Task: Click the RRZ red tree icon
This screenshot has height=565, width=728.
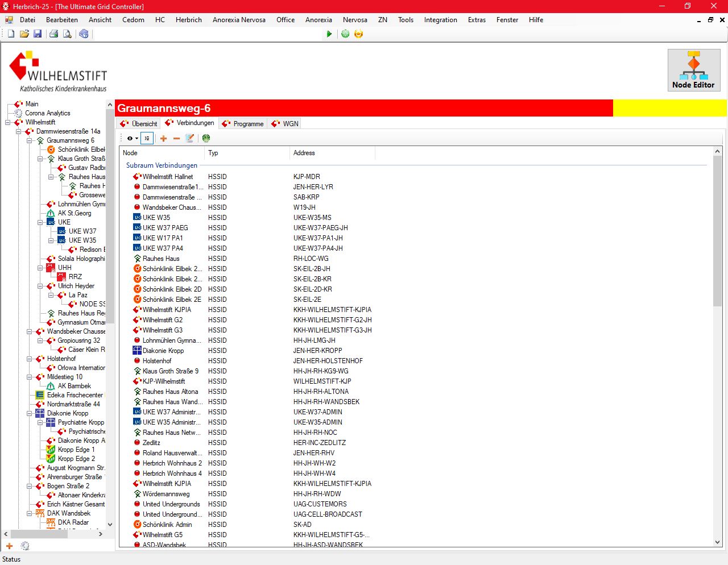Action: 62,277
